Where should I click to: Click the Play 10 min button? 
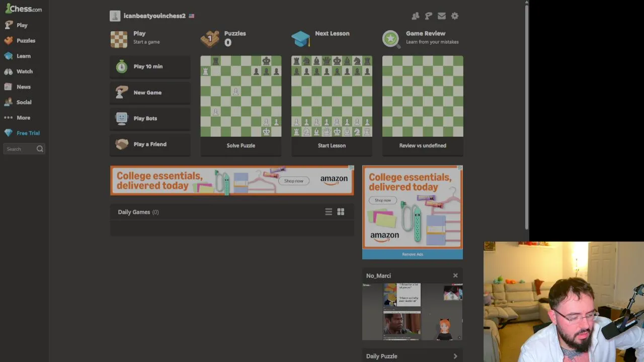click(x=150, y=66)
